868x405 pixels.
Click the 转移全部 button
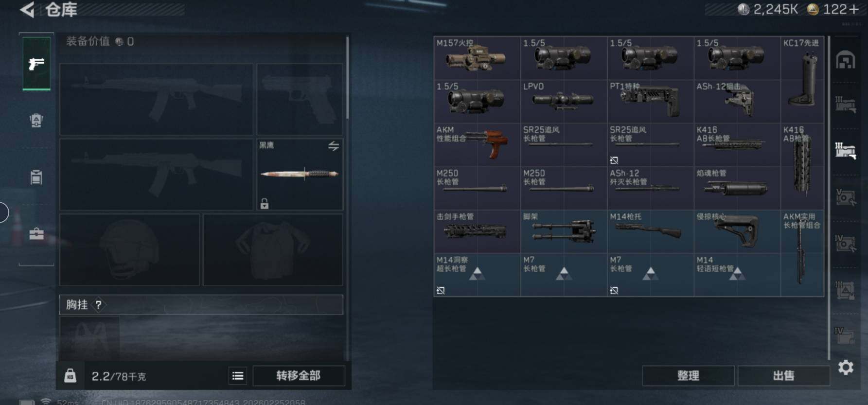click(x=299, y=376)
